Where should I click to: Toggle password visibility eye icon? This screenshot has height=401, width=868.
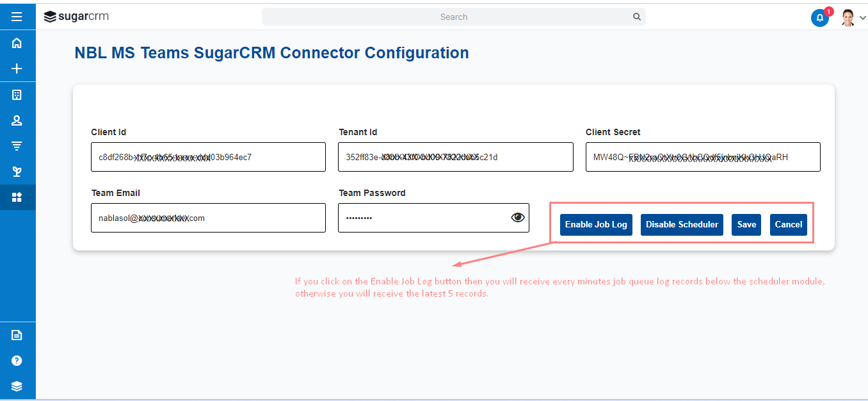518,218
